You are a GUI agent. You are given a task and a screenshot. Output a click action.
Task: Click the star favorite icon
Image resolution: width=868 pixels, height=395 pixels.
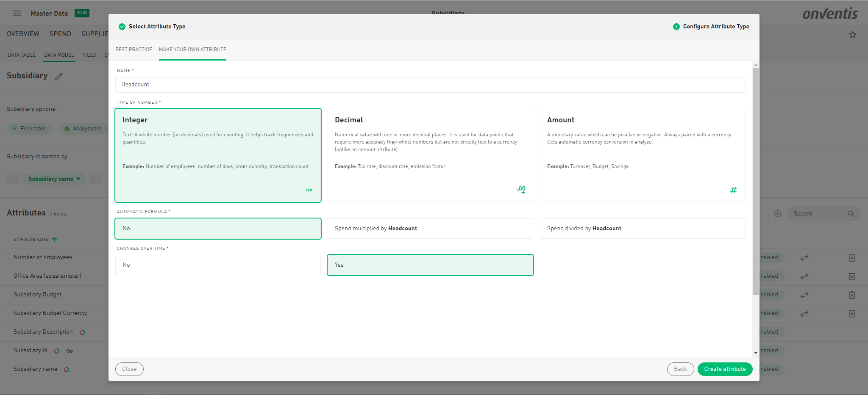(852, 35)
